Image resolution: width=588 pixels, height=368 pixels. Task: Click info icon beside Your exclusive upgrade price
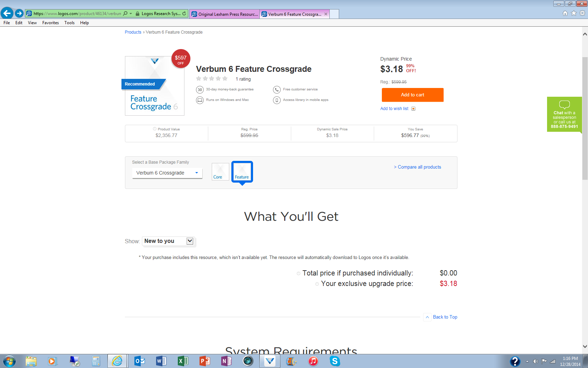point(317,284)
